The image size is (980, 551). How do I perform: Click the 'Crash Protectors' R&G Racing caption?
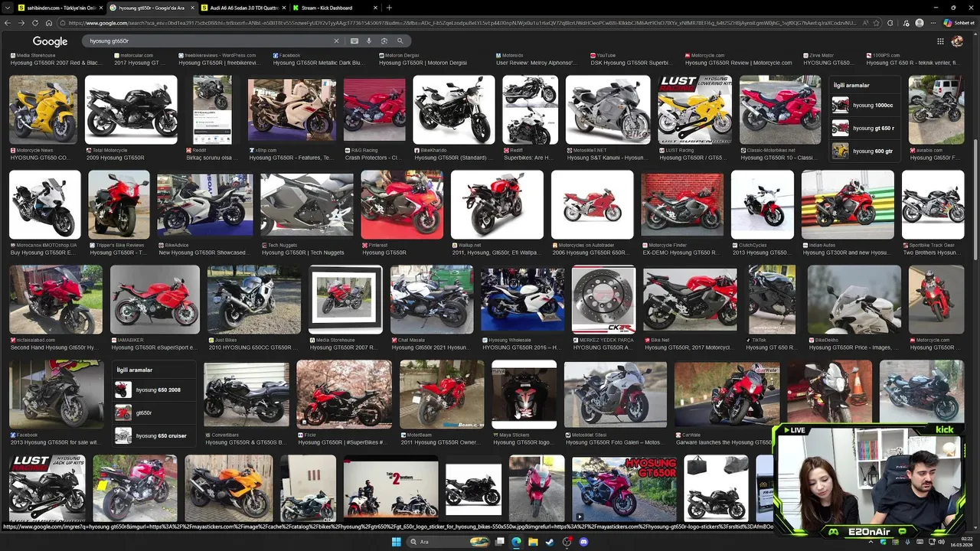(x=372, y=158)
